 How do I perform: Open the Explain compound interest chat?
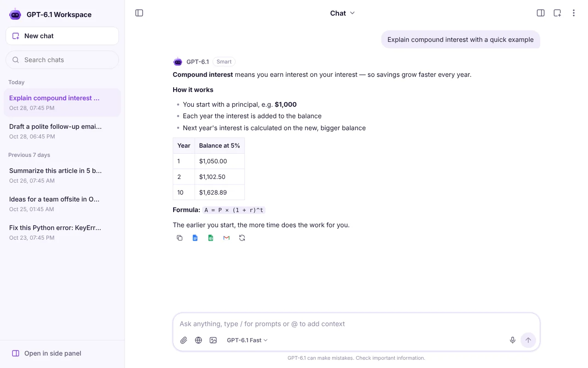coord(62,103)
